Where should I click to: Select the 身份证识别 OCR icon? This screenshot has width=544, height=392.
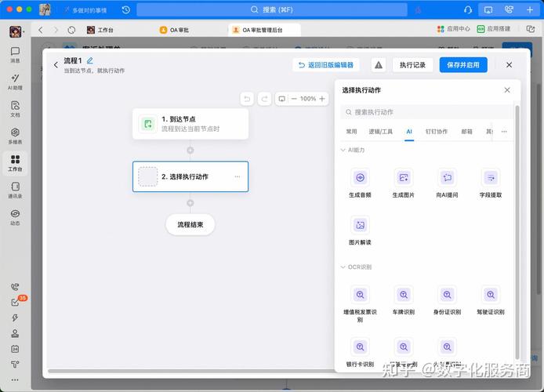[x=448, y=295]
